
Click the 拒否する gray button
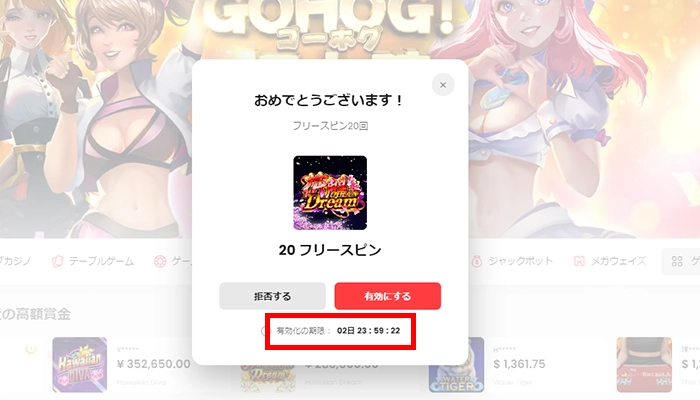pyautogui.click(x=272, y=296)
